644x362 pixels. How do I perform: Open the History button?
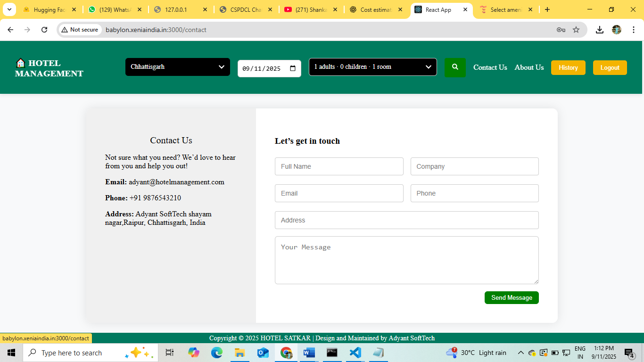(568, 67)
